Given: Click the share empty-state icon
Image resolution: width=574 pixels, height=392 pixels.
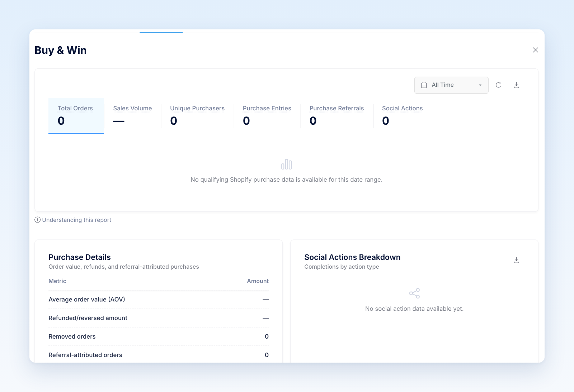Looking at the screenshot, I should [x=414, y=293].
